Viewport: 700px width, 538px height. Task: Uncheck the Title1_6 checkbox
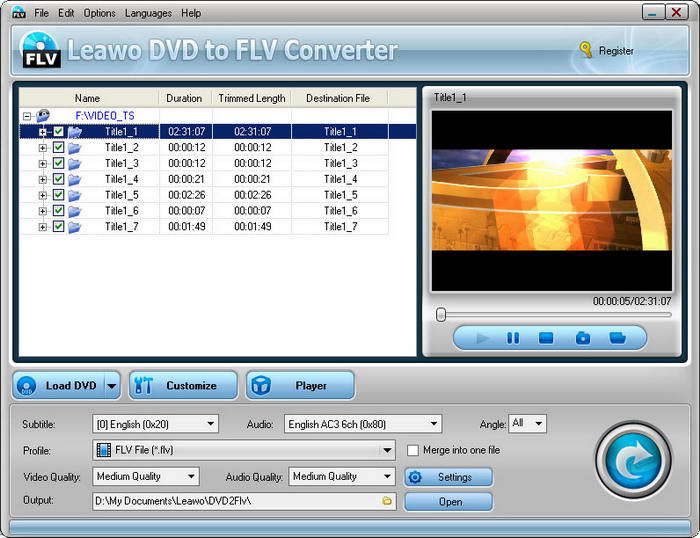[58, 211]
